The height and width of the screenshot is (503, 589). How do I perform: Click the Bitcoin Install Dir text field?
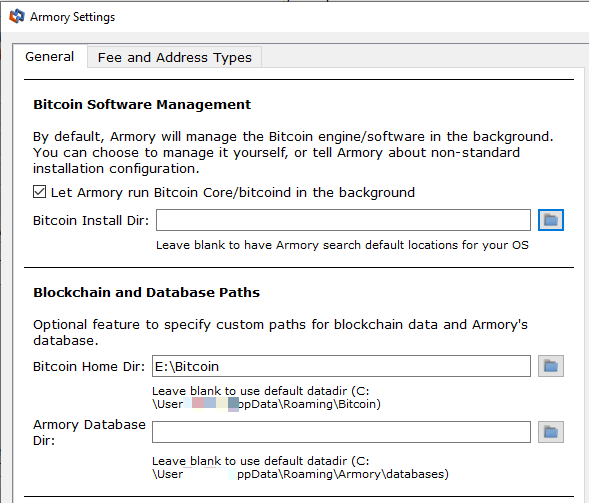pyautogui.click(x=343, y=220)
